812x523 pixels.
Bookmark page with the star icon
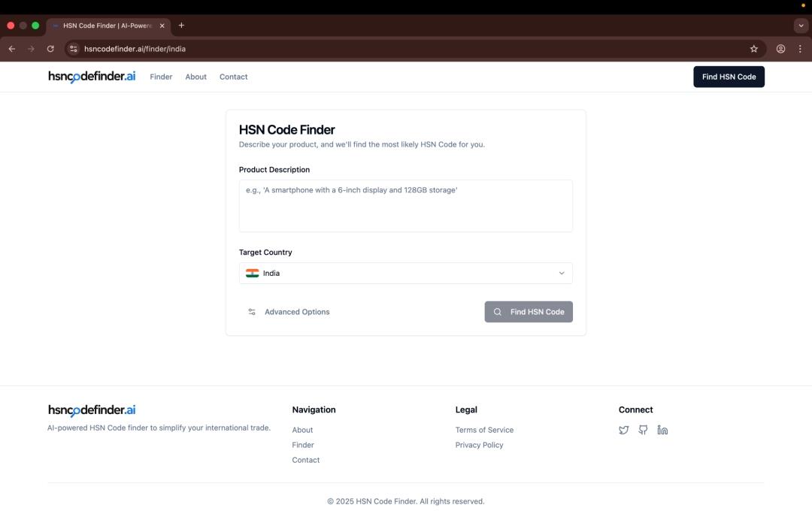(754, 49)
